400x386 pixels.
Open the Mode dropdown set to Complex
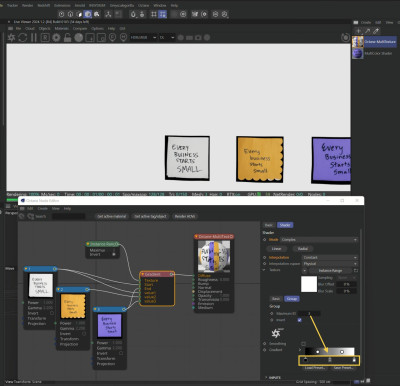[x=319, y=240]
